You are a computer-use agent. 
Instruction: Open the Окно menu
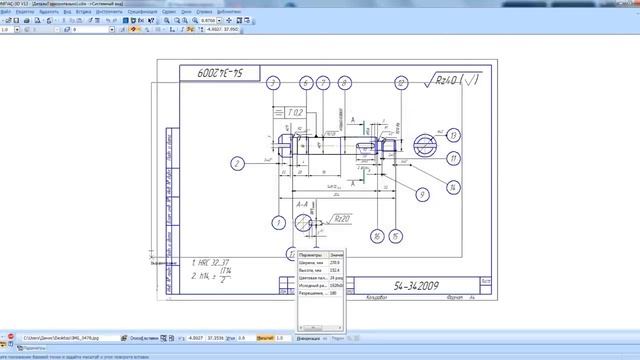click(186, 12)
